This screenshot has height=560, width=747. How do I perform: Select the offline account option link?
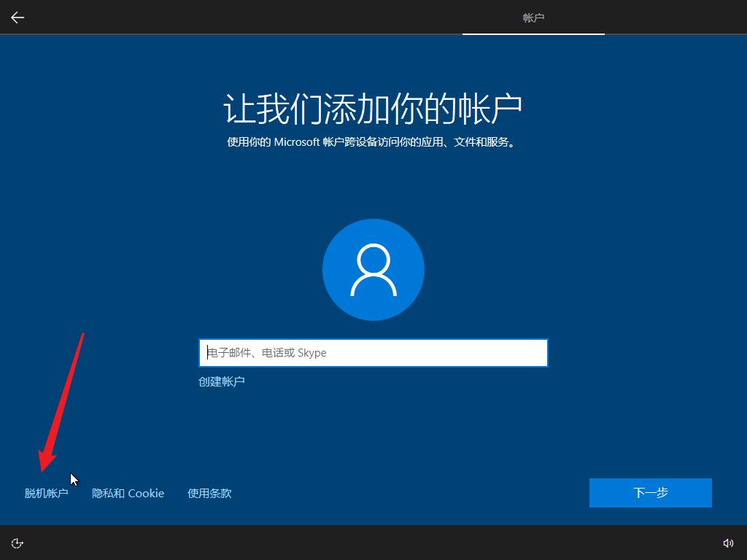(46, 493)
